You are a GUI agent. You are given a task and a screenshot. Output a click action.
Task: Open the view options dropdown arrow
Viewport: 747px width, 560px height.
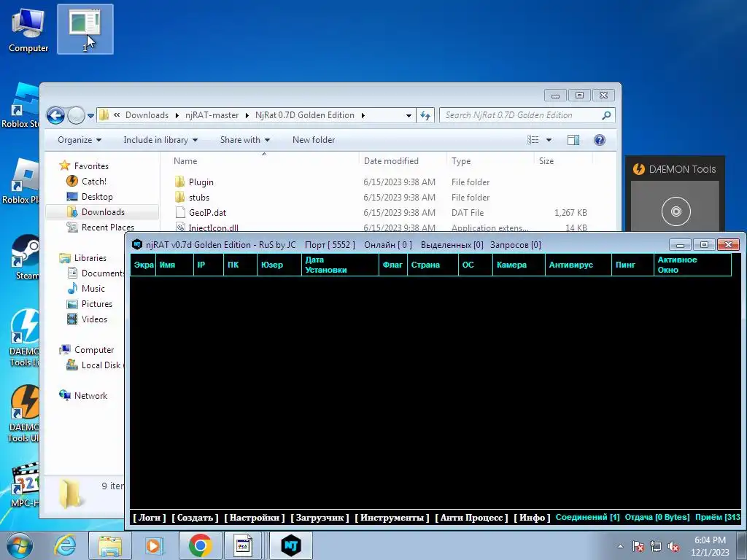tap(549, 140)
